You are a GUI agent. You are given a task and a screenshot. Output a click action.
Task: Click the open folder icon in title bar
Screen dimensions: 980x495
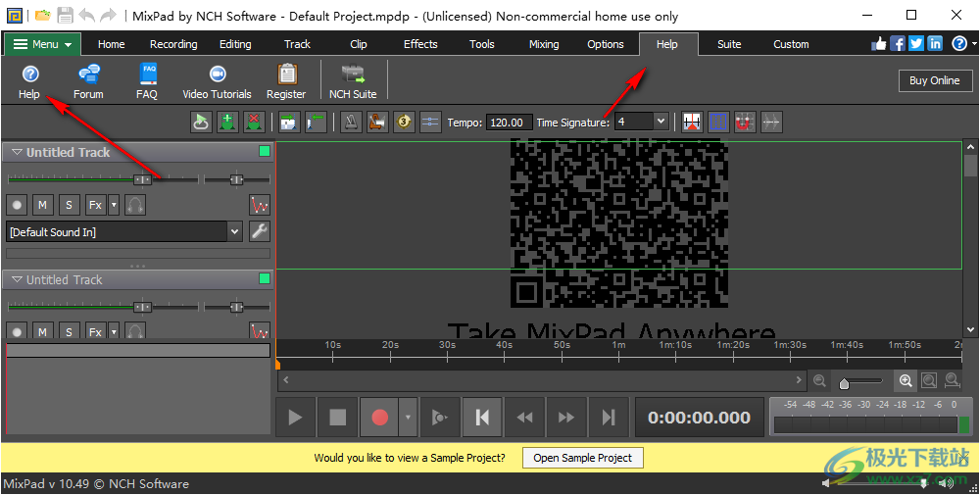[42, 16]
